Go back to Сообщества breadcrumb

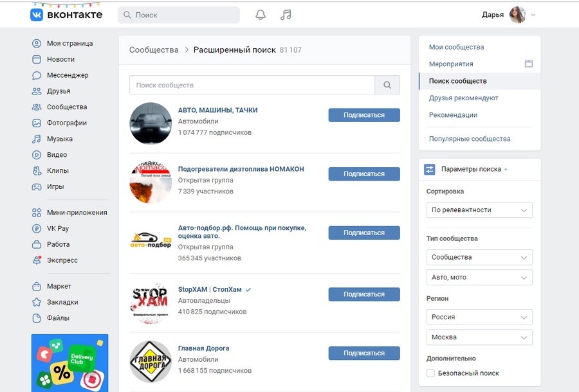pyautogui.click(x=154, y=49)
